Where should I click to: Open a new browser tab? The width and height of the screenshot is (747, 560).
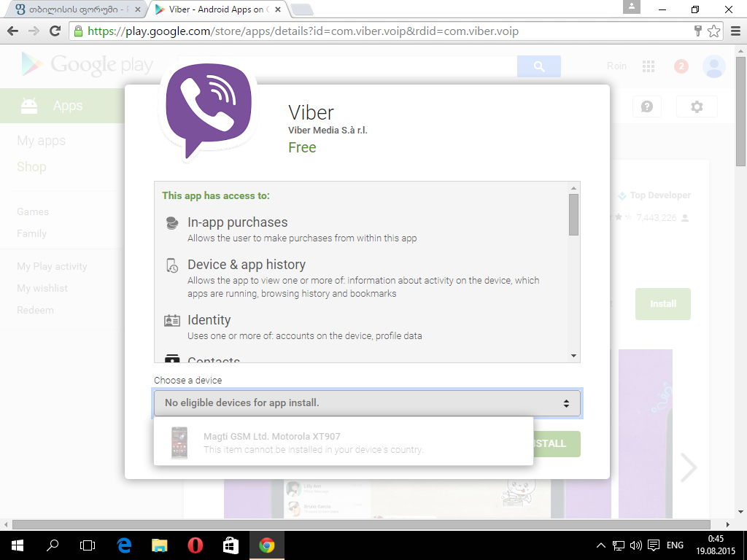click(x=301, y=9)
